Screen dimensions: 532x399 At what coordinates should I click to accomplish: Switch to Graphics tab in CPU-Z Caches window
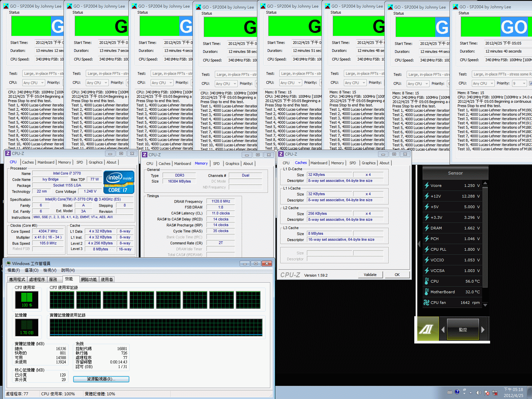(369, 163)
